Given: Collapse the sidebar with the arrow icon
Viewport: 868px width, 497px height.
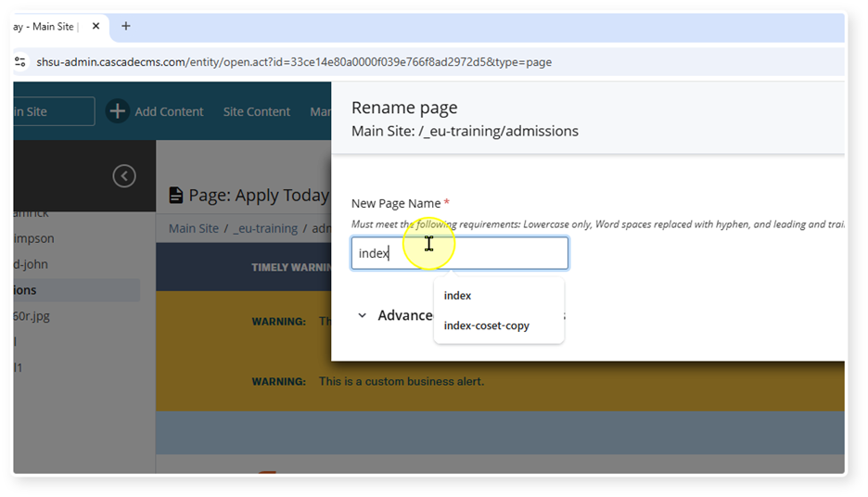Looking at the screenshot, I should [124, 176].
